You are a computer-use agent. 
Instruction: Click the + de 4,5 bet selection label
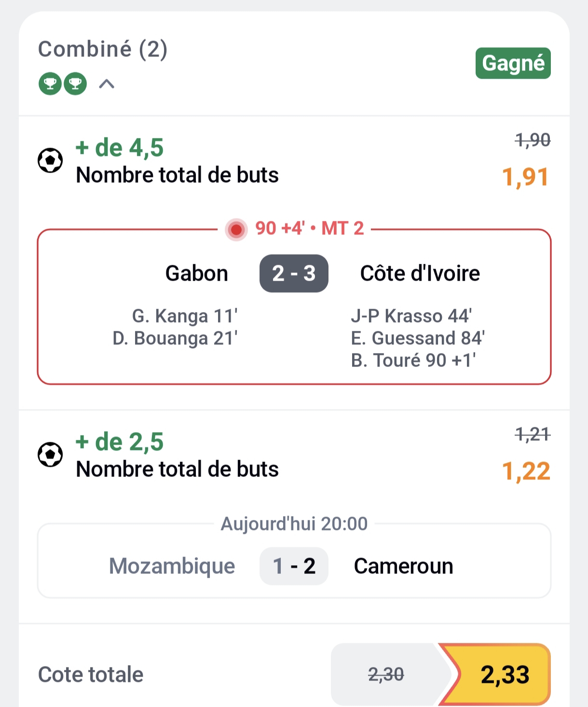tap(120, 148)
